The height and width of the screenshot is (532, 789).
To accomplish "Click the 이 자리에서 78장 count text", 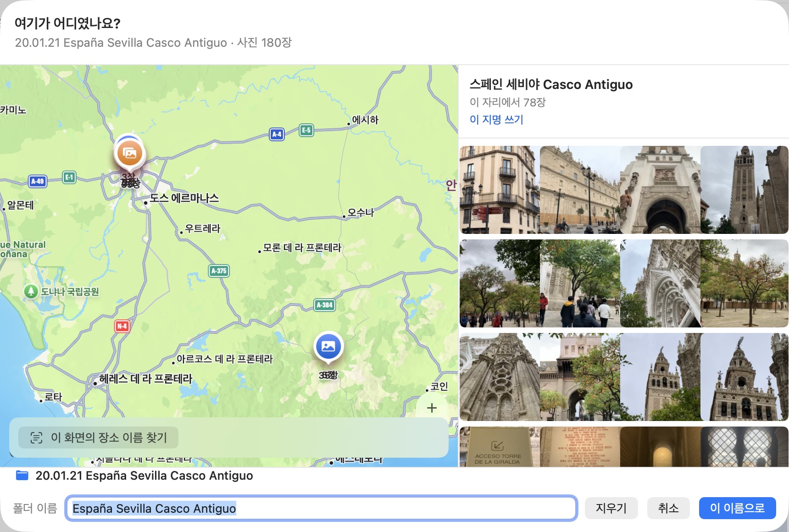I will tap(508, 102).
